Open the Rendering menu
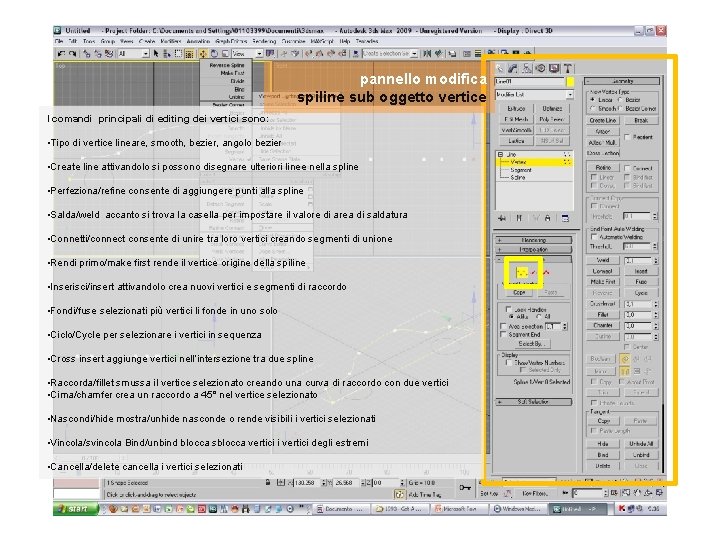Image resolution: width=720 pixels, height=540 pixels. (x=264, y=41)
